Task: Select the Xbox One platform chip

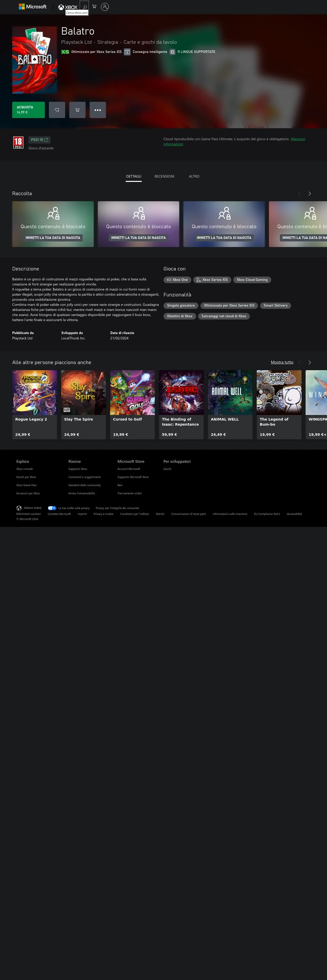Action: 178,280
